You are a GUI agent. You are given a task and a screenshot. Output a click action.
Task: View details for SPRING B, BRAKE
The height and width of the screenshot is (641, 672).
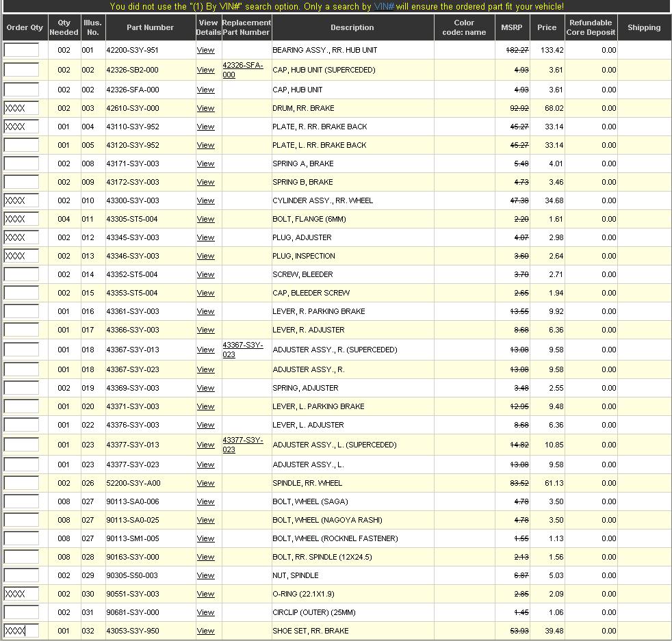coord(205,182)
